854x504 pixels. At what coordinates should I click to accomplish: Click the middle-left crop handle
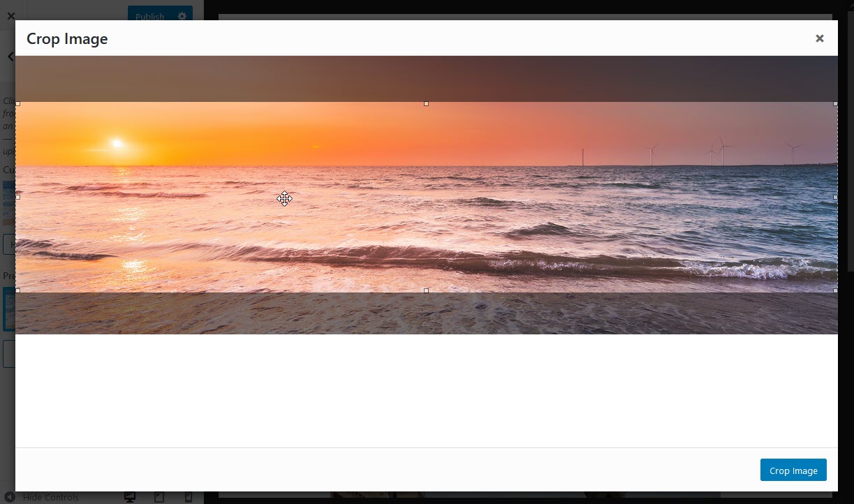[17, 197]
